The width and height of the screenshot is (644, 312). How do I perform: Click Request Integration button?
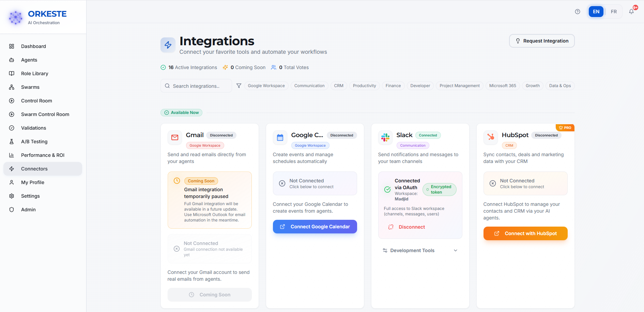coord(542,41)
